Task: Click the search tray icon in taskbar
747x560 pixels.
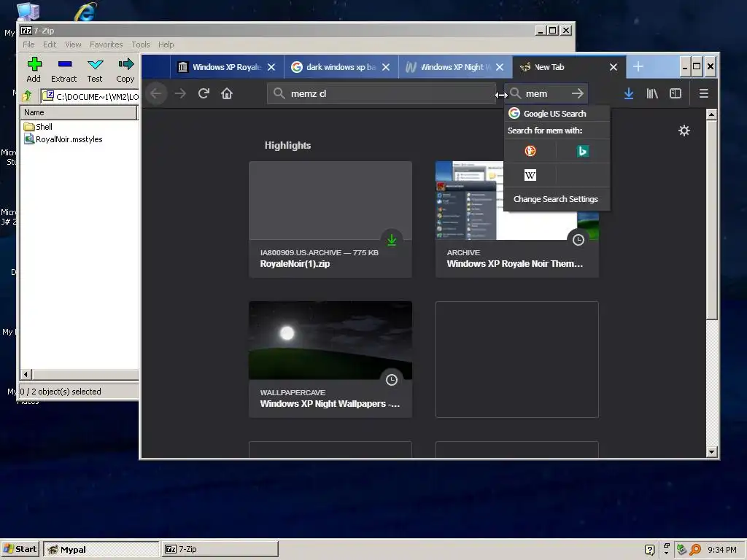Action: coord(695,549)
